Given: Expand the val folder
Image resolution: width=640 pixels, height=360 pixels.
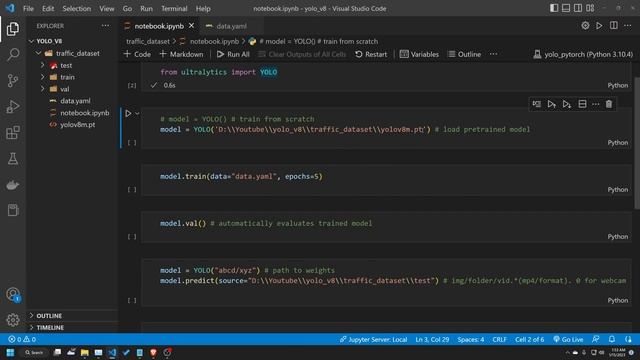Looking at the screenshot, I should tap(42, 89).
